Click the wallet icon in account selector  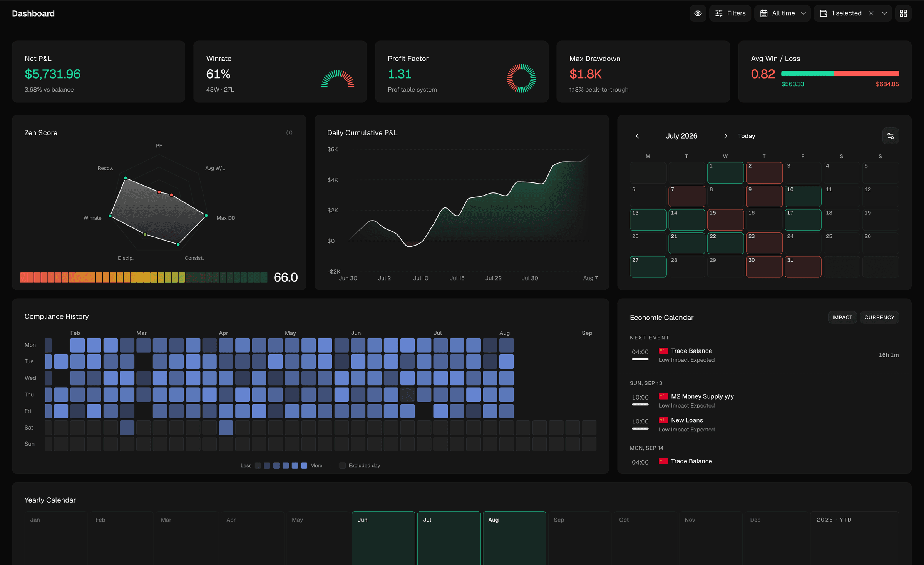(824, 13)
